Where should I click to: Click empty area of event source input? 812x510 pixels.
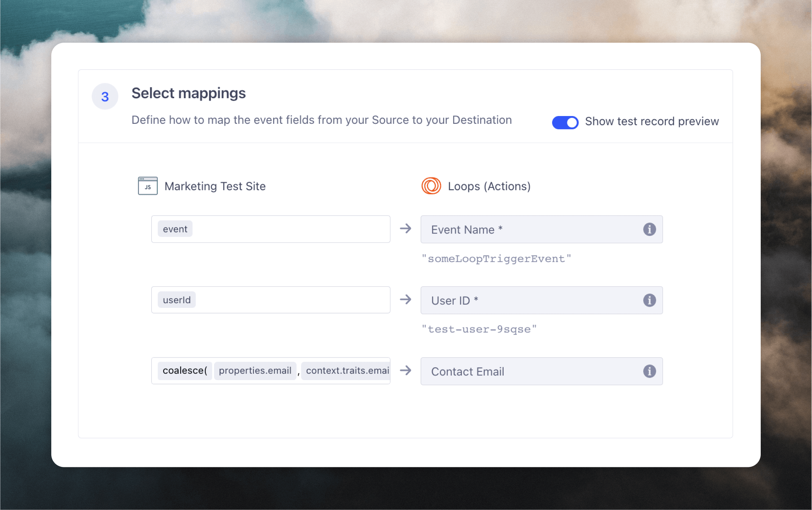click(292, 229)
